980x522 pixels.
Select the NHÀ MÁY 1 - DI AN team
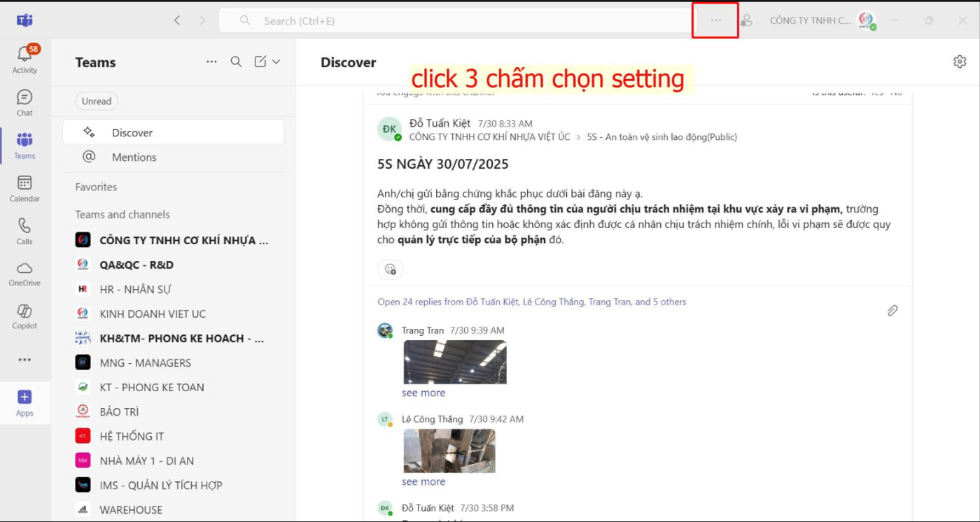coord(174,460)
